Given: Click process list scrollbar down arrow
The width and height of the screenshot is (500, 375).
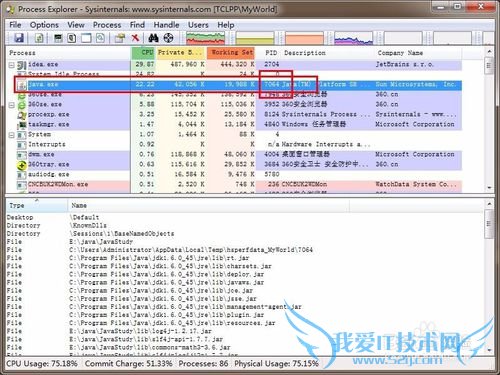Looking at the screenshot, I should pyautogui.click(x=489, y=188).
